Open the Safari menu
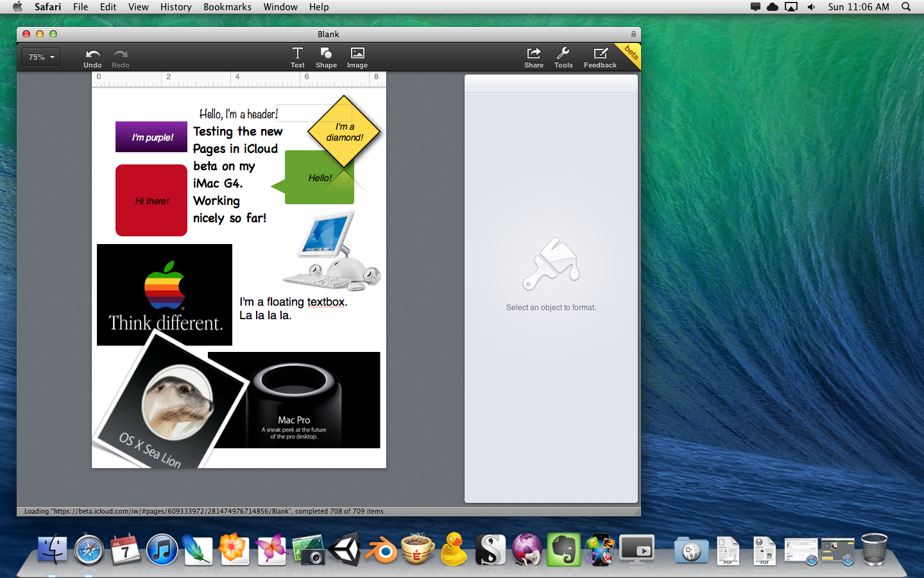This screenshot has width=924, height=578. (47, 7)
